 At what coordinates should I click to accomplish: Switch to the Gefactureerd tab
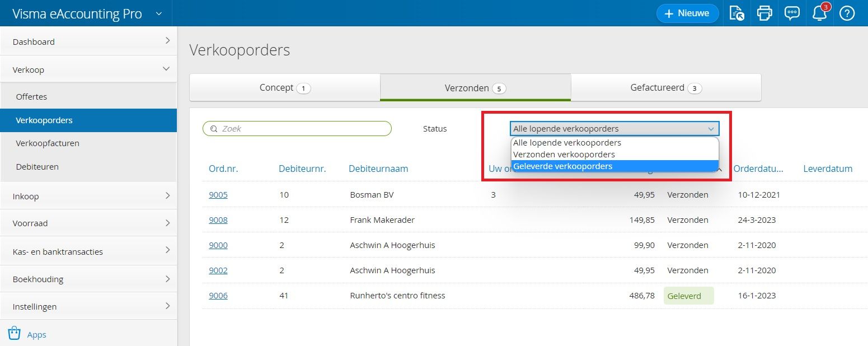pyautogui.click(x=665, y=87)
